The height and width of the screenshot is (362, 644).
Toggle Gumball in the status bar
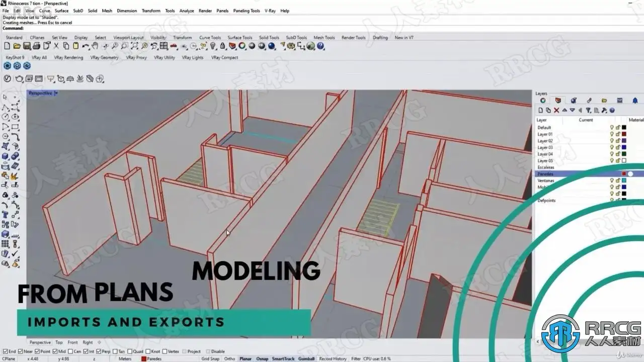[306, 358]
